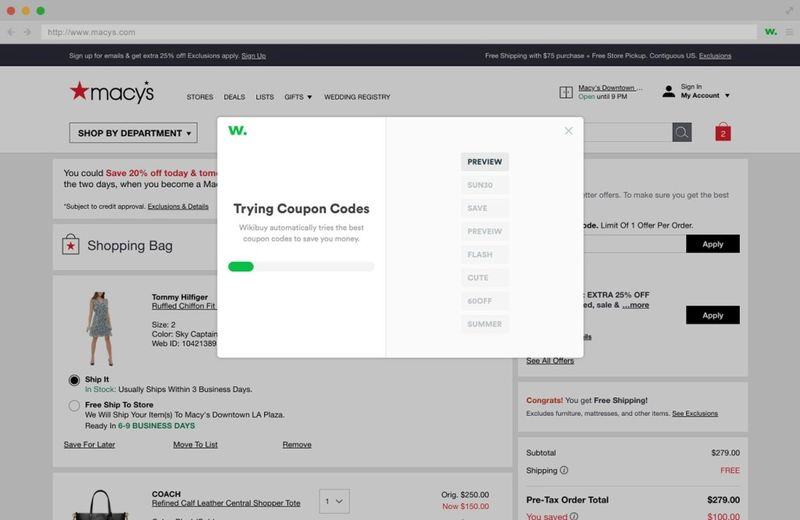This screenshot has height=520, width=800.
Task: Open the Coach tote quantity dropdown
Action: (x=334, y=501)
